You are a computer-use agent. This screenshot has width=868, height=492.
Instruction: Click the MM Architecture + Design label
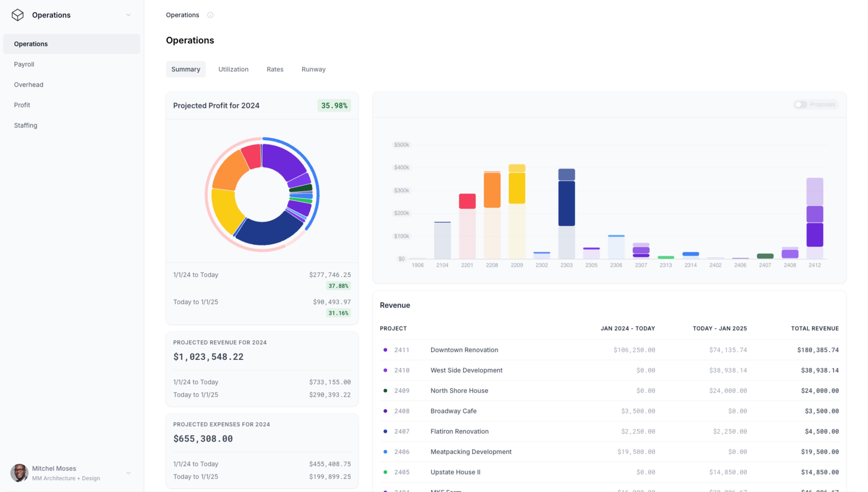(66, 478)
